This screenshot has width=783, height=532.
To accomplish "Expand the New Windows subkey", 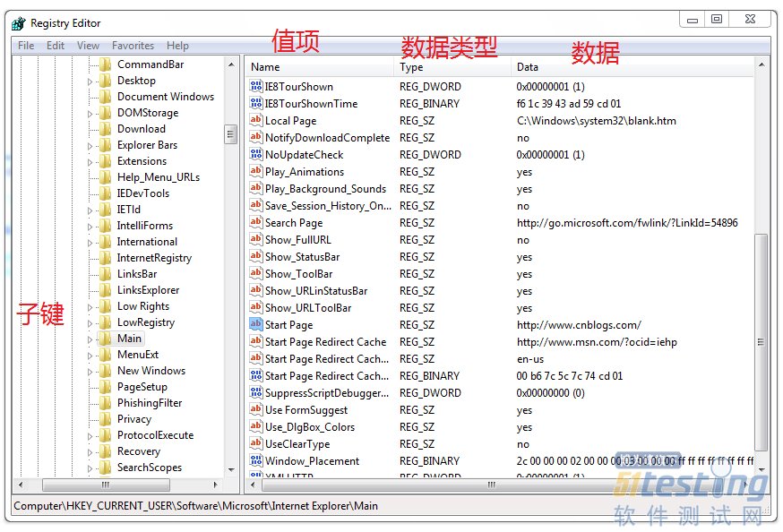I will 90,372.
